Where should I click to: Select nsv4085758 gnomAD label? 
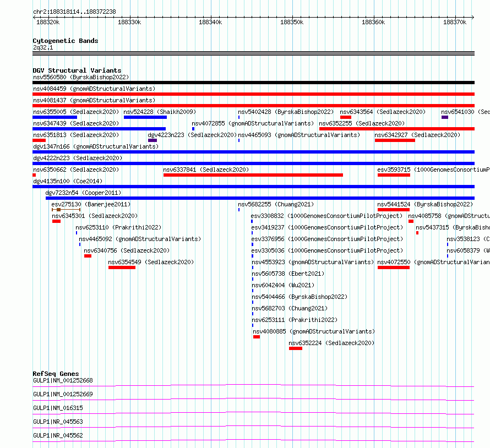pos(449,216)
